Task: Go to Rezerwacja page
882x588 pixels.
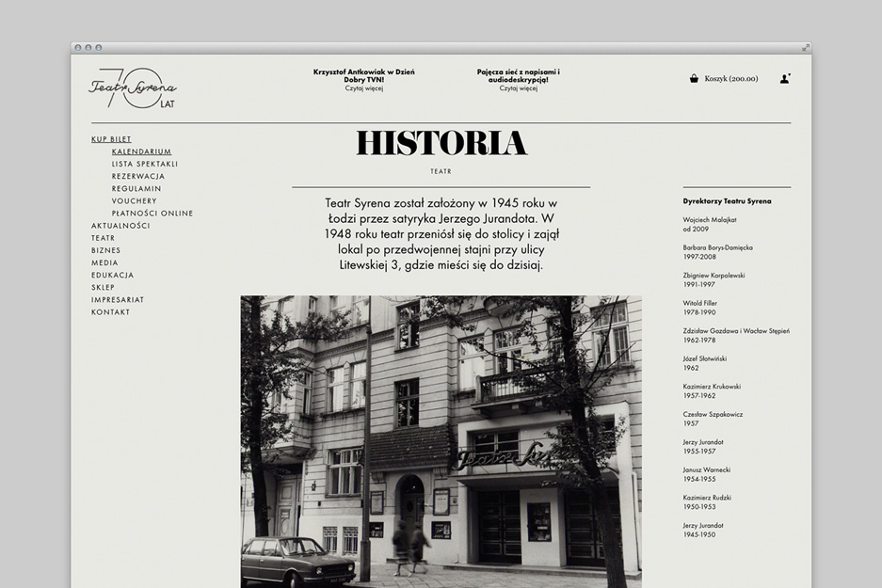Action: coord(137,176)
